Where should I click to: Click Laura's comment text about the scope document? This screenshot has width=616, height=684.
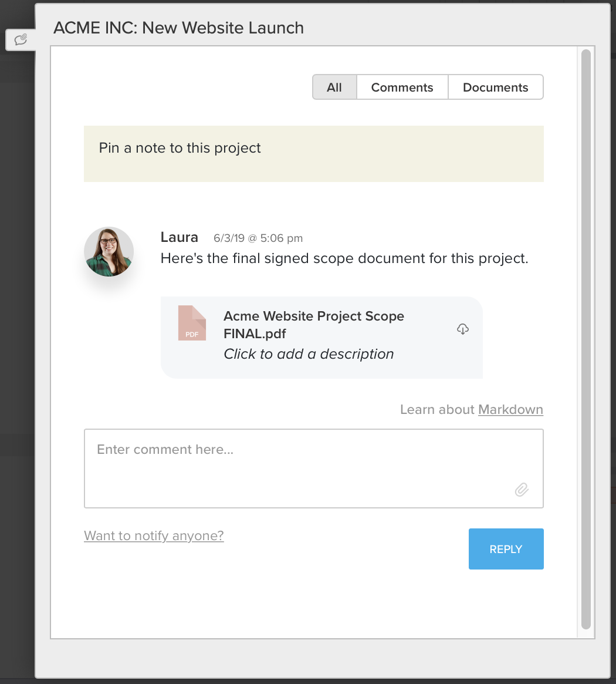tap(344, 258)
